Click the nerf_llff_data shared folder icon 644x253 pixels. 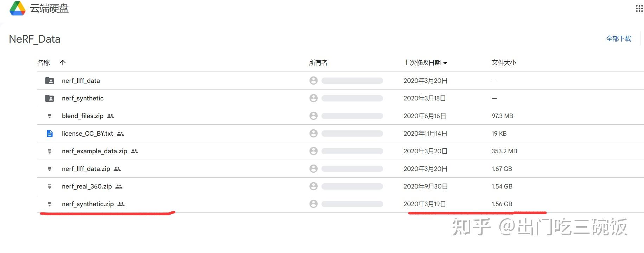click(50, 81)
